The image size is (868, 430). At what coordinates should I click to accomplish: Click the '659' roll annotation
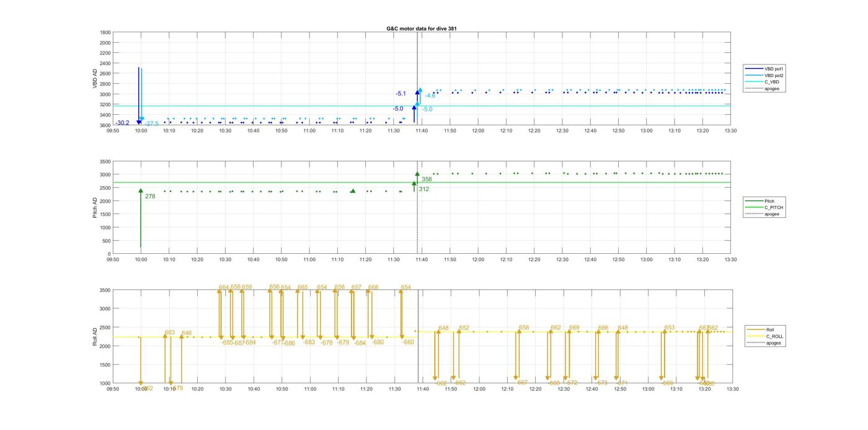tap(247, 287)
